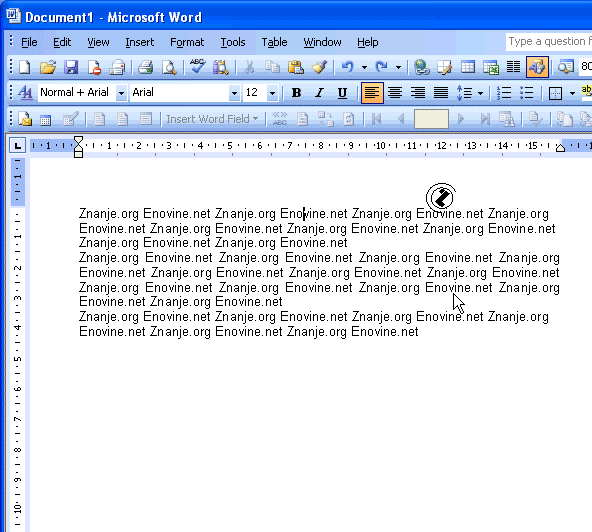Open a file with the folder icon

[x=48, y=68]
